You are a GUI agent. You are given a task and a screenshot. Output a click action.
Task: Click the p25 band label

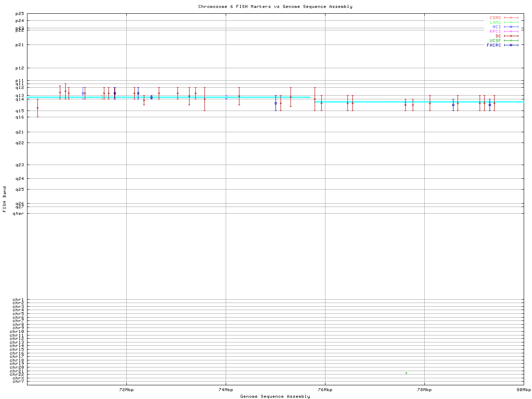pos(20,14)
